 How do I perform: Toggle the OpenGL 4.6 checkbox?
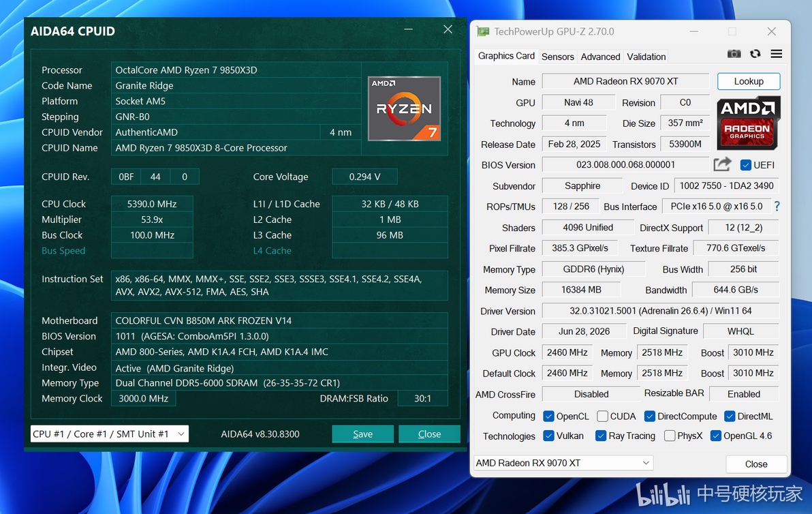(x=716, y=436)
